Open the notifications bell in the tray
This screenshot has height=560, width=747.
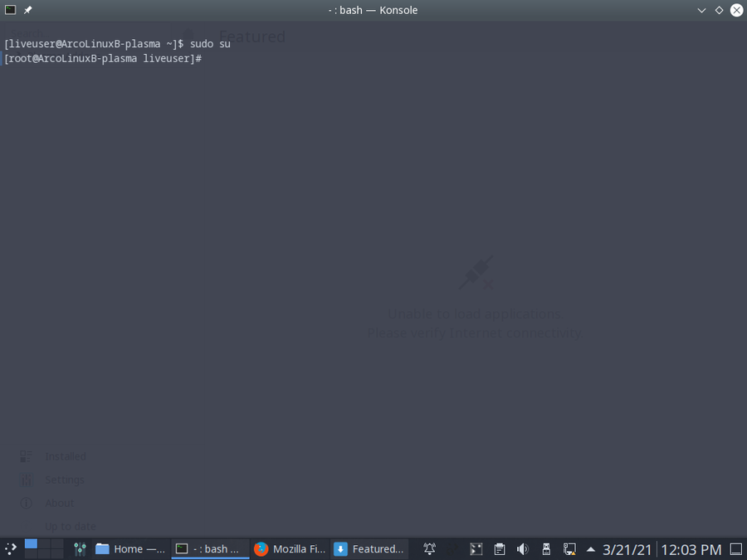pyautogui.click(x=429, y=549)
